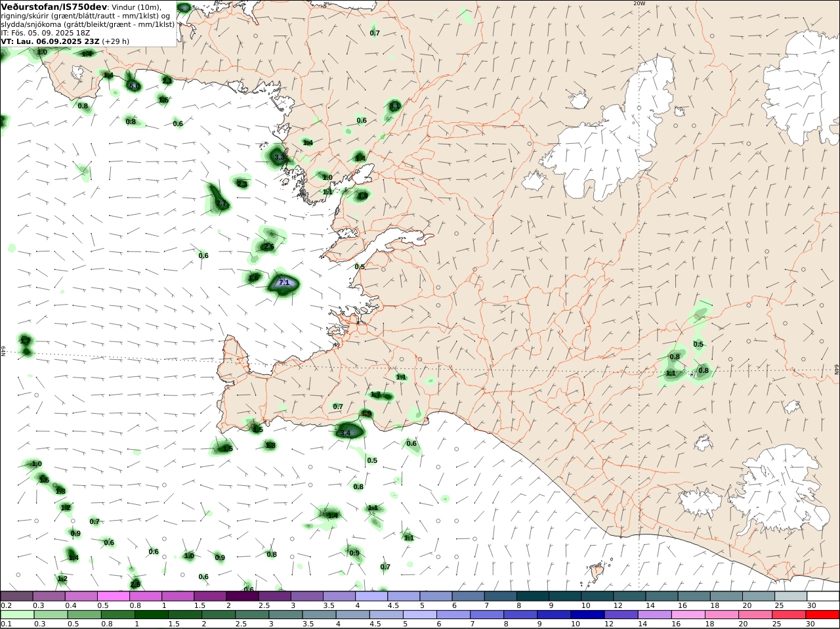840x629 pixels.
Task: Click the Veðurstofan/IS750dev title text
Action: click(x=53, y=7)
